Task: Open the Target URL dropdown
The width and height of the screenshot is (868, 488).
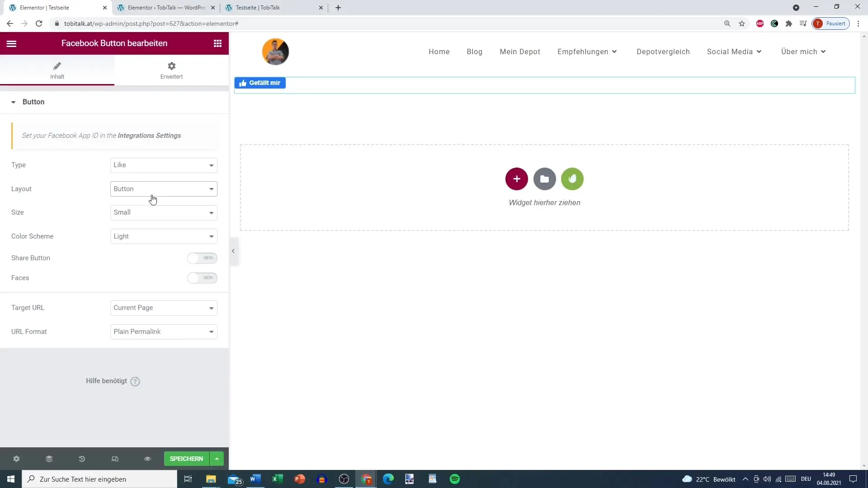Action: [164, 308]
